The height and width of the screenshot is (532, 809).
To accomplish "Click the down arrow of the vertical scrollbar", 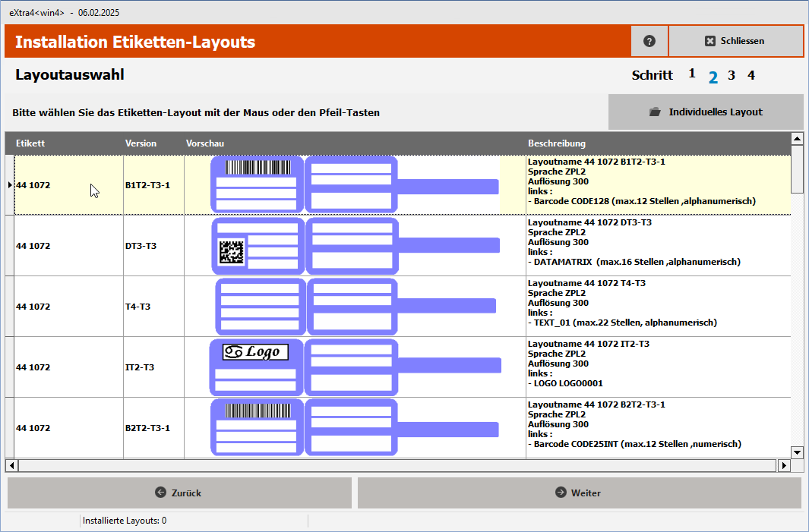I will (x=797, y=452).
